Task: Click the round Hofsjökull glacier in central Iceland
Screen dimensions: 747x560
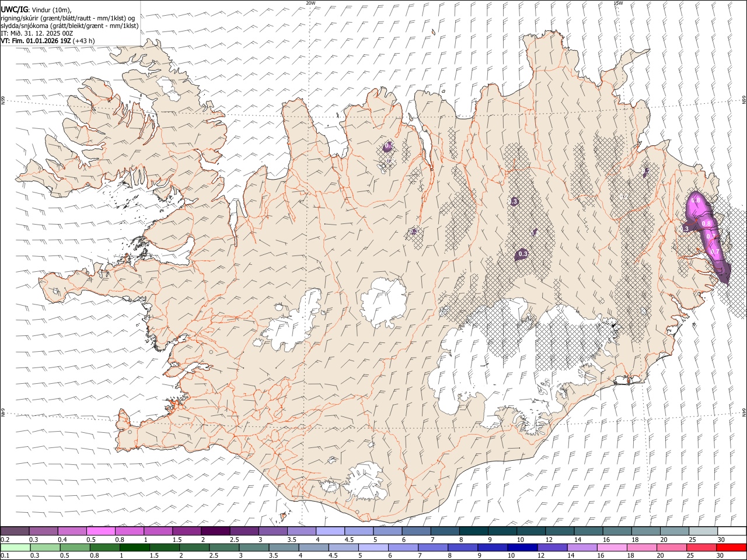Action: pos(383,302)
